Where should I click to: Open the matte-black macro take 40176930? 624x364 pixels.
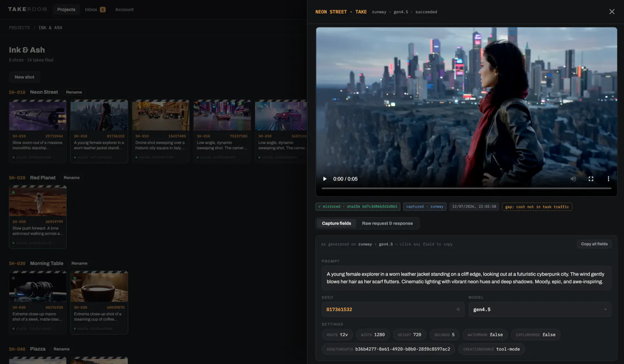point(38,287)
